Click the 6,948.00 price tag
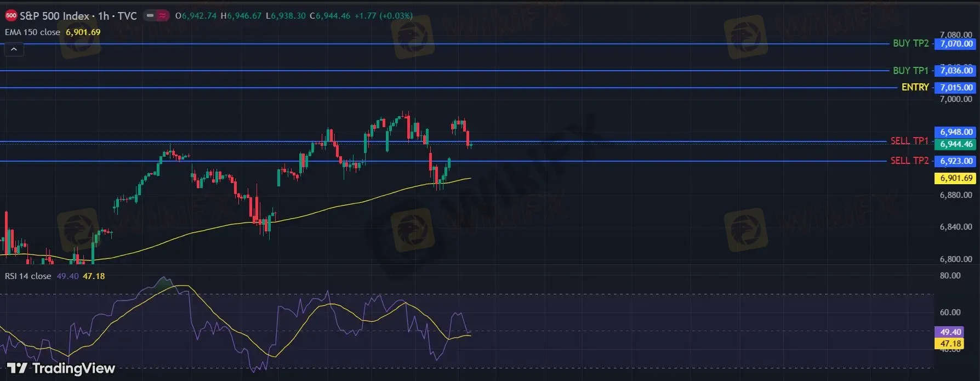The width and height of the screenshot is (980, 381). pyautogui.click(x=956, y=132)
